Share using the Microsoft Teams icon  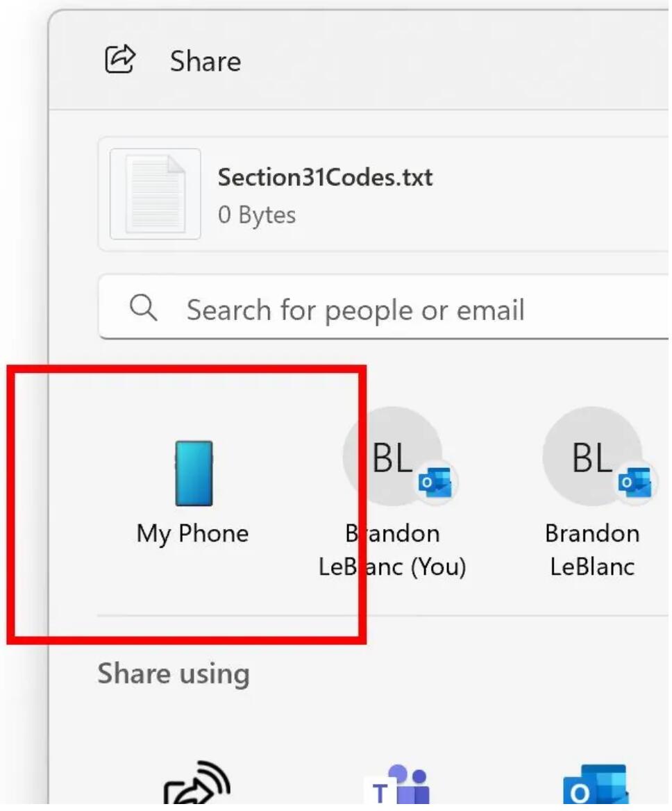tap(398, 788)
